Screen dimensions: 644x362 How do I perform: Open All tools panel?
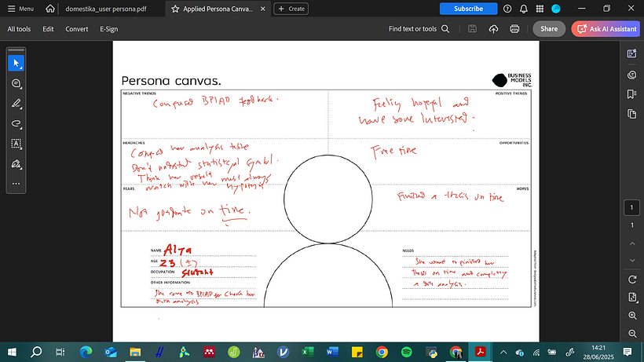[19, 29]
